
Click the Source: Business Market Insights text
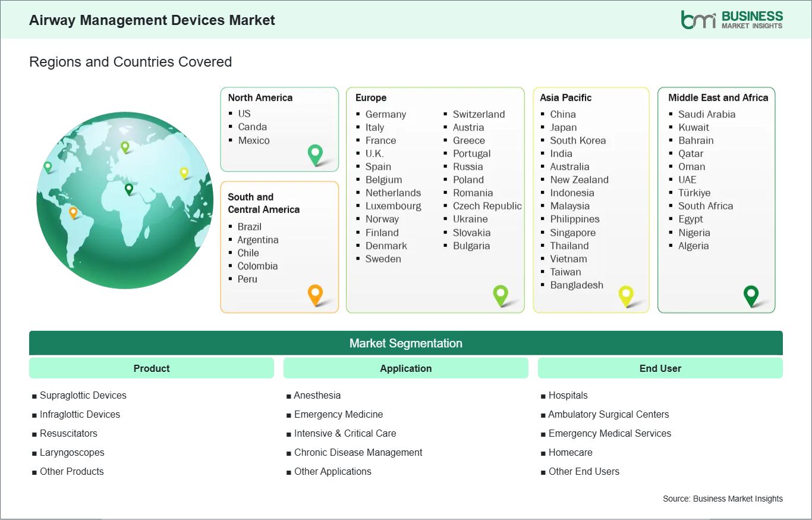pos(722,499)
